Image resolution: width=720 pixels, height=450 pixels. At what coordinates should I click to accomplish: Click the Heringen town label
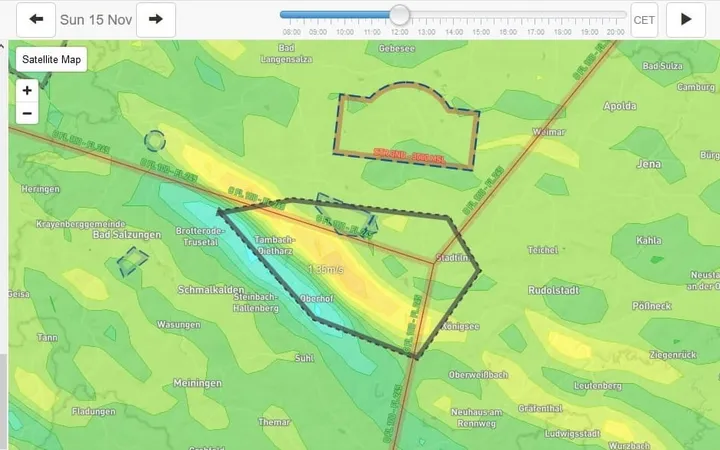click(x=40, y=189)
